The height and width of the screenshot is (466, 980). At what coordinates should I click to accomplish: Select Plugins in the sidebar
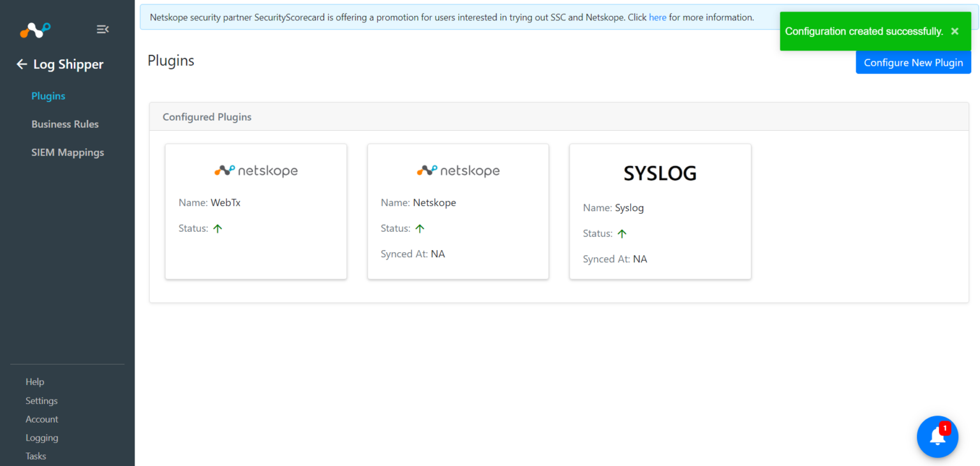pos(48,96)
